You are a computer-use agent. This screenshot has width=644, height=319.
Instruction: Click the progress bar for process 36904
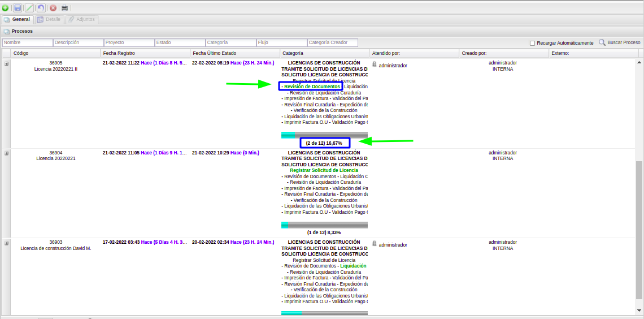(324, 225)
